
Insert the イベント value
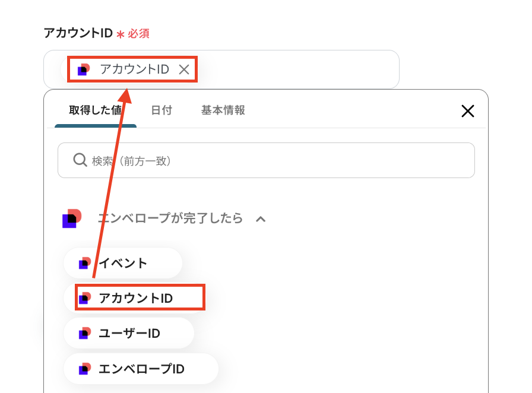click(123, 263)
